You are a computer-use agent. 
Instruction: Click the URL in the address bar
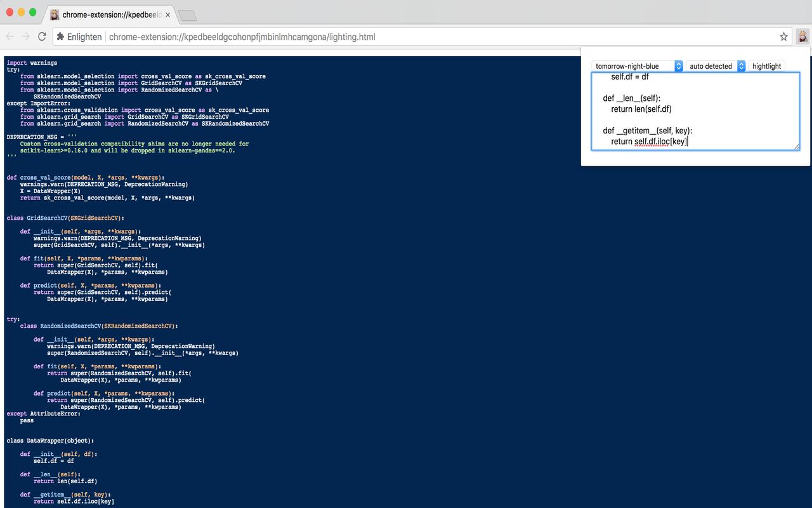[242, 37]
